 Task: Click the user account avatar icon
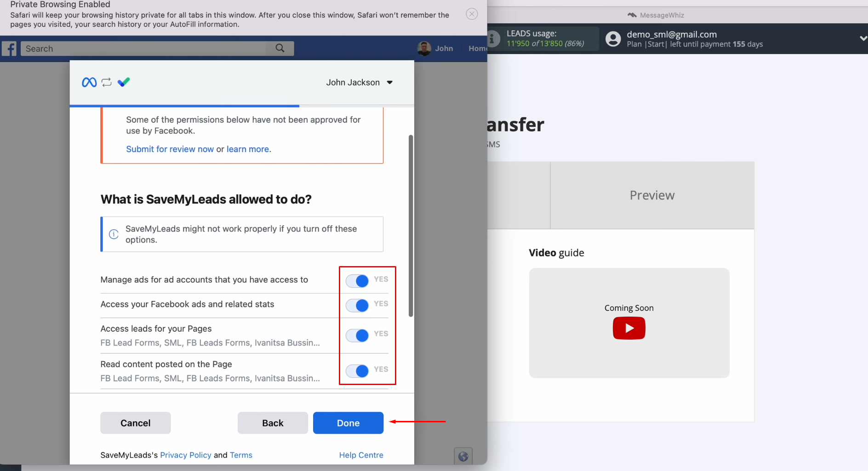pyautogui.click(x=613, y=39)
